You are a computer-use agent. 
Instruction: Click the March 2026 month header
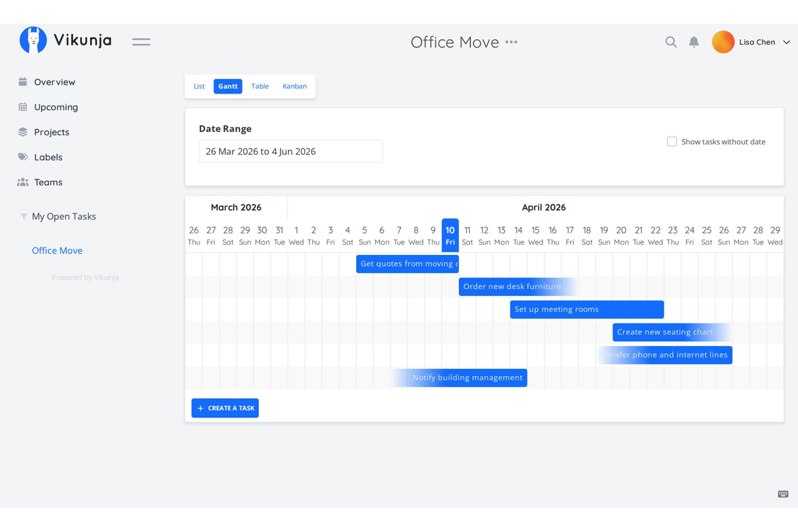(236, 207)
